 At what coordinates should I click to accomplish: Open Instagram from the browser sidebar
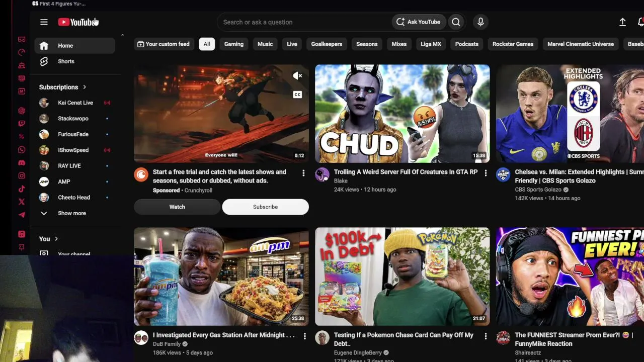[x=22, y=176]
